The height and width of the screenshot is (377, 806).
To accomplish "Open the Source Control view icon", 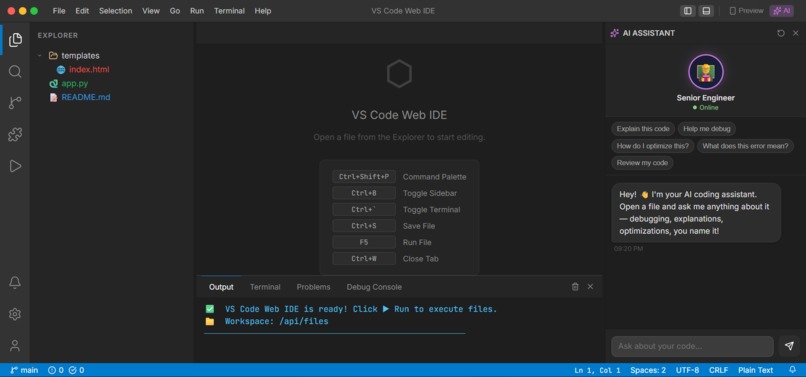I will tap(15, 103).
